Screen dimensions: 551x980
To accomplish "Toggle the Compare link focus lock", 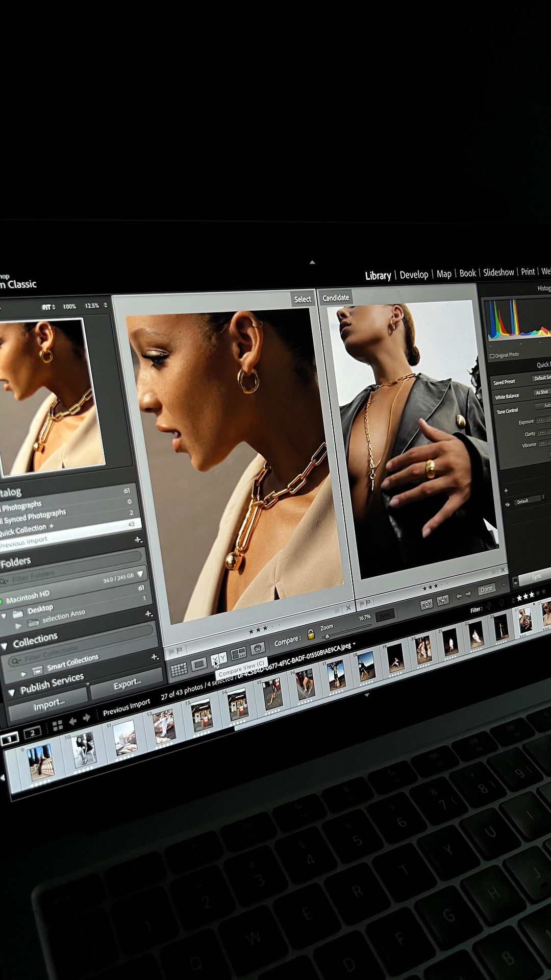I will click(311, 634).
